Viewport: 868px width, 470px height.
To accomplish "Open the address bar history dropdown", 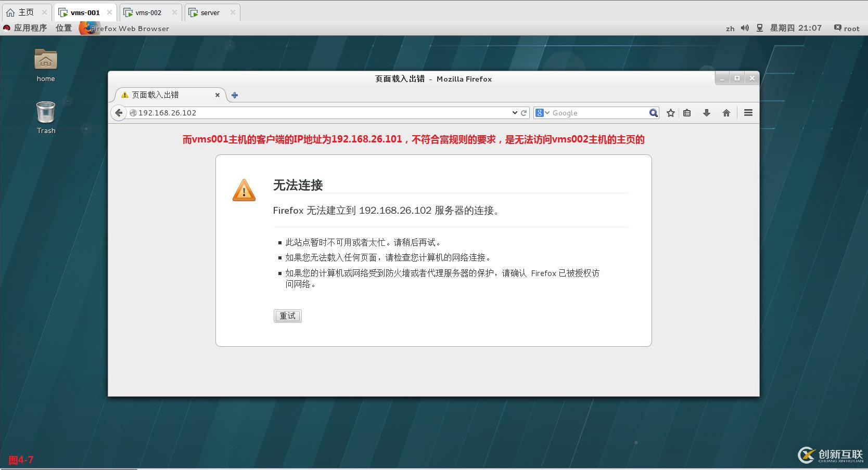I will 515,113.
